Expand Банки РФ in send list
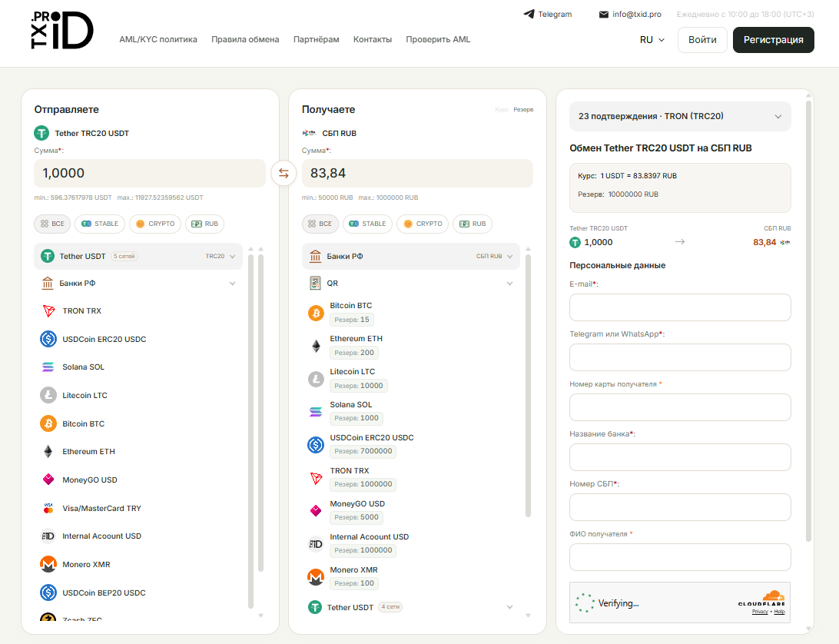This screenshot has width=839, height=644. pos(138,284)
